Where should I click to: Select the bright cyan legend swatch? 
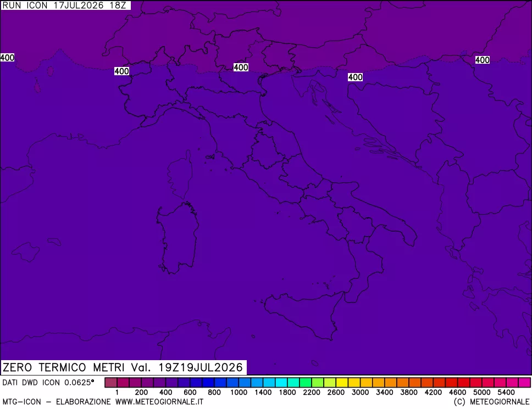coord(281,383)
